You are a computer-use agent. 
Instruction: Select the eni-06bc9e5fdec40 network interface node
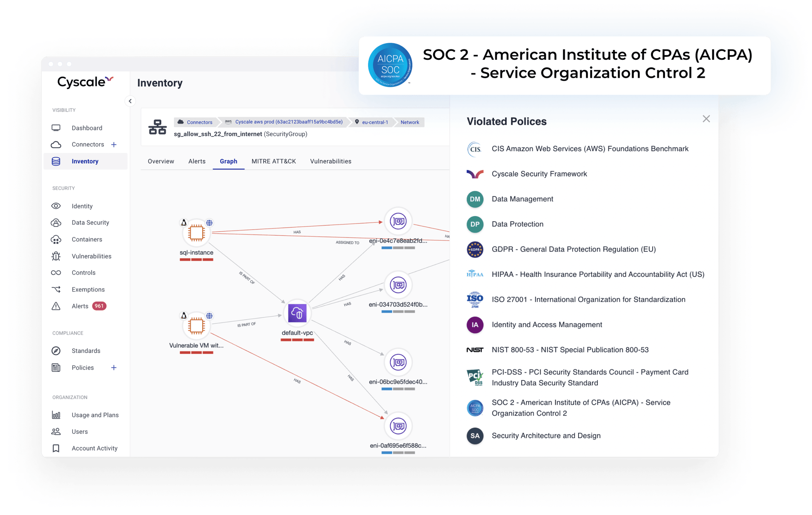click(398, 362)
